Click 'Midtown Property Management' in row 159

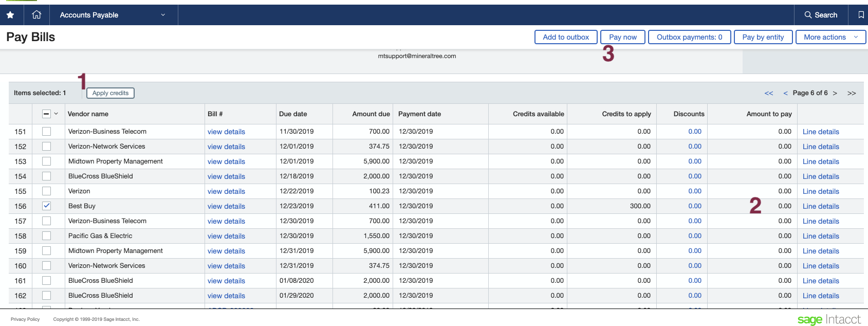(x=116, y=250)
